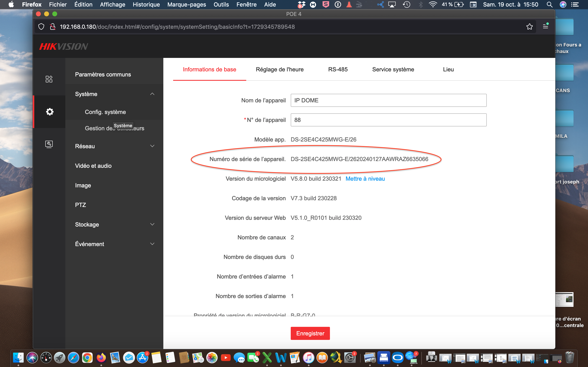Switch to Réglage de l'heure tab
This screenshot has height=367, width=588.
pos(280,69)
